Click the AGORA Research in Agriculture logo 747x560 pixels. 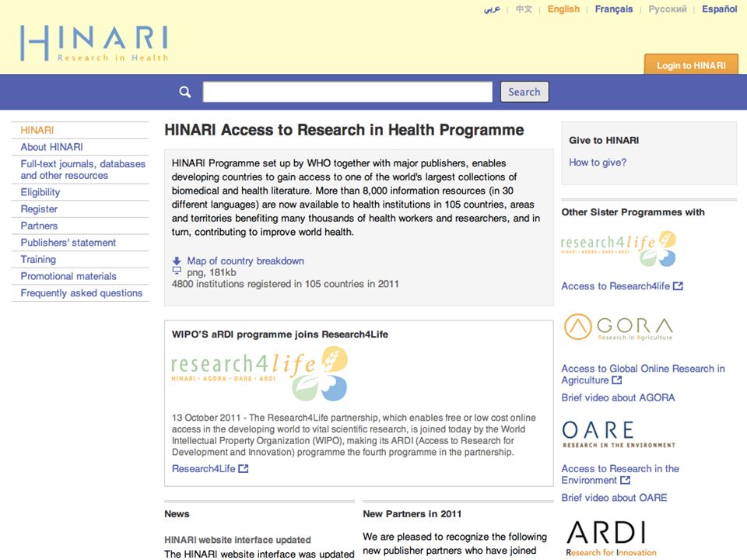point(619,327)
